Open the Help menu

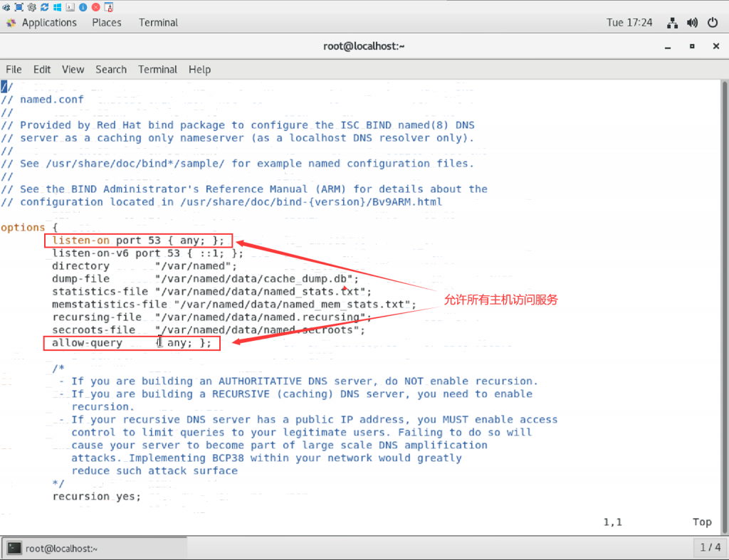[x=199, y=70]
